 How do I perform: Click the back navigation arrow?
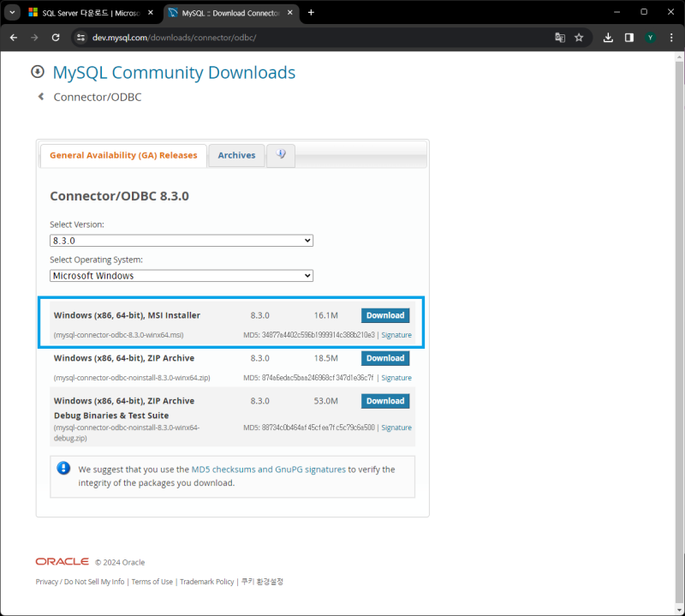point(13,38)
